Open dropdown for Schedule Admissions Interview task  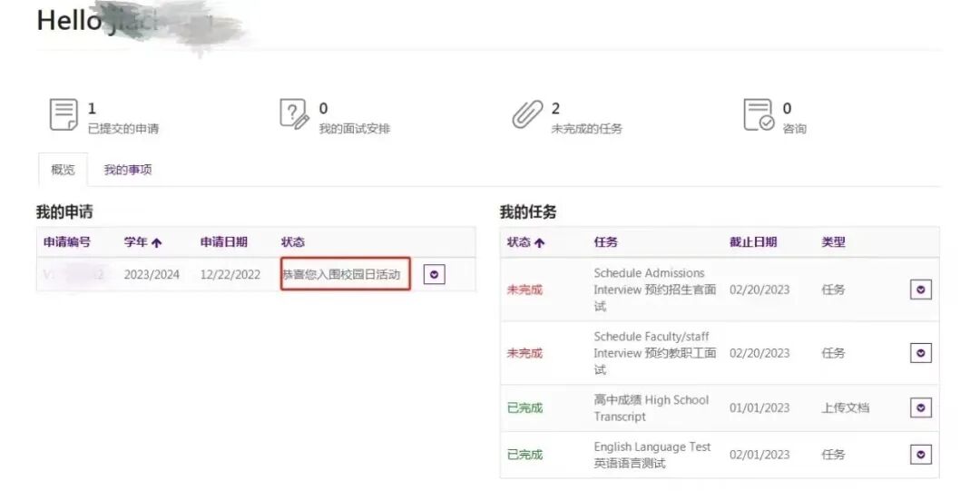(x=921, y=290)
